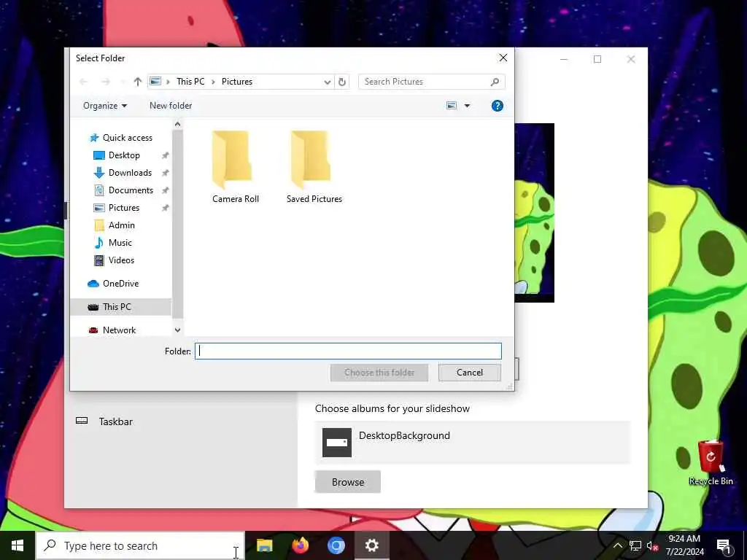The width and height of the screenshot is (747, 560).
Task: Click the taskbar search box
Action: click(140, 545)
